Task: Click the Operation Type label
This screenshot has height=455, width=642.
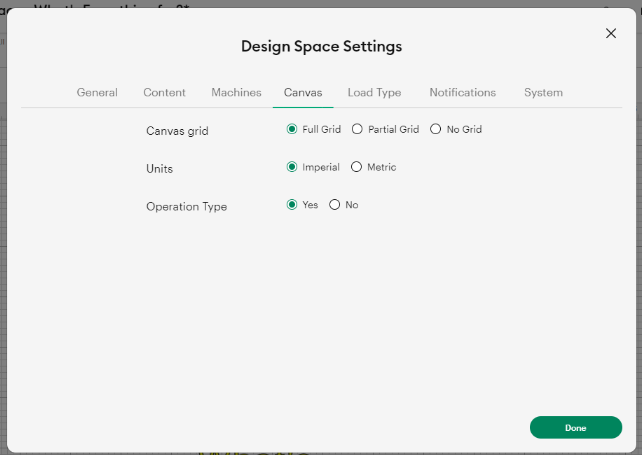Action: pyautogui.click(x=186, y=207)
